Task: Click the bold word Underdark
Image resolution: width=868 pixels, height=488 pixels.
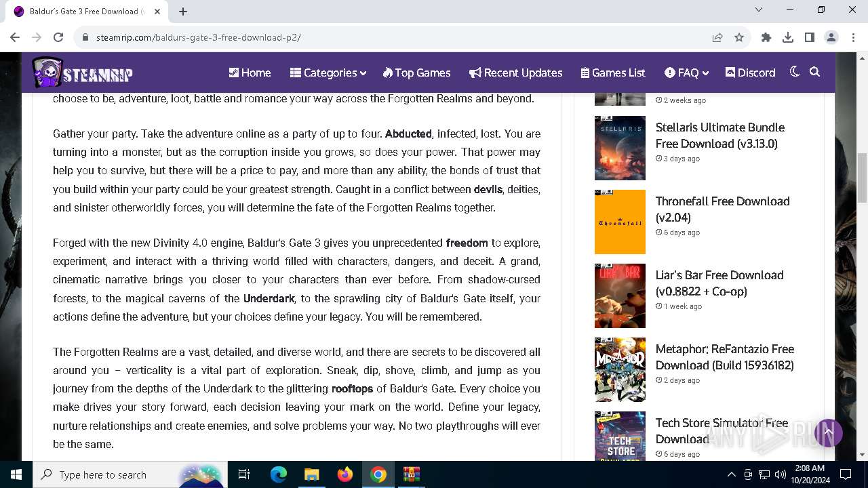Action: (x=269, y=298)
